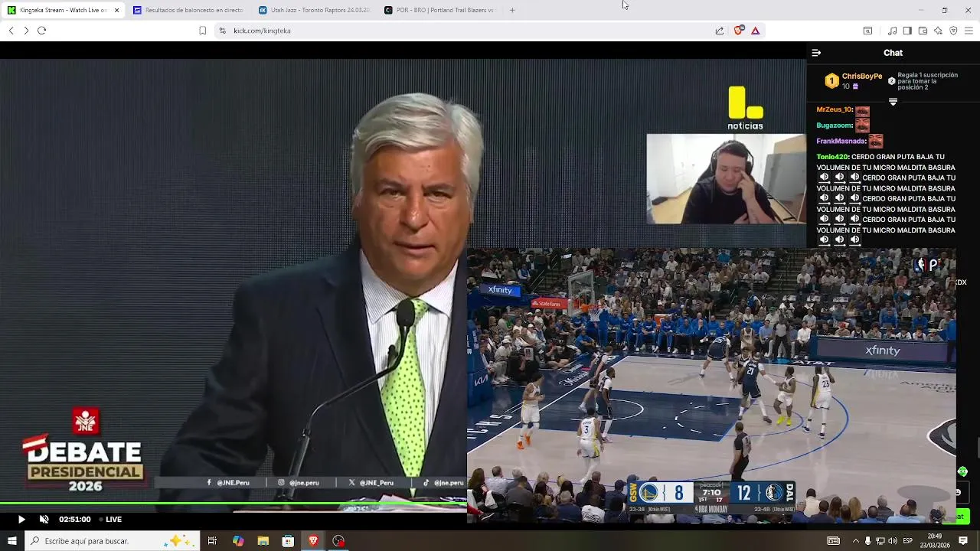Open Copilot from taskbar
The height and width of the screenshot is (551, 980).
238,541
